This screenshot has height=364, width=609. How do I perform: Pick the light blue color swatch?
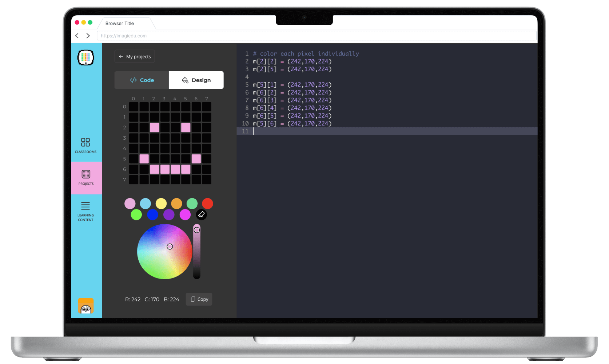coord(145,204)
